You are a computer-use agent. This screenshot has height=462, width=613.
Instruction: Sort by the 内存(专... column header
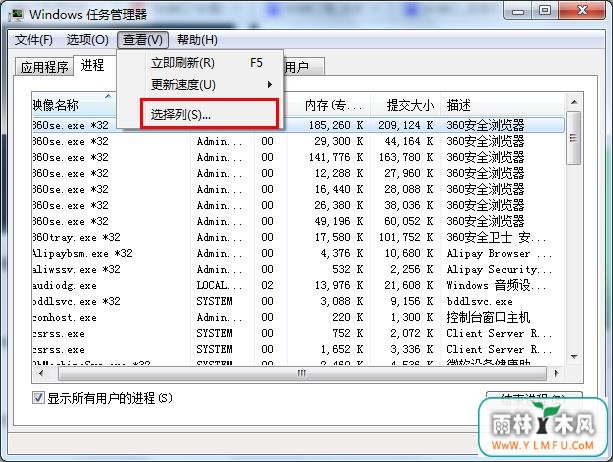[x=328, y=105]
